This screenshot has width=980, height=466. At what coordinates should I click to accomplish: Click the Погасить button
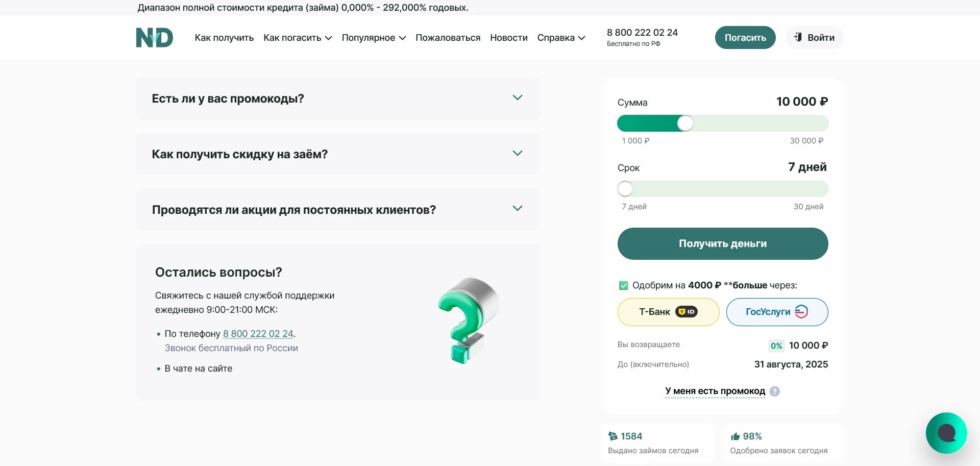pos(745,37)
